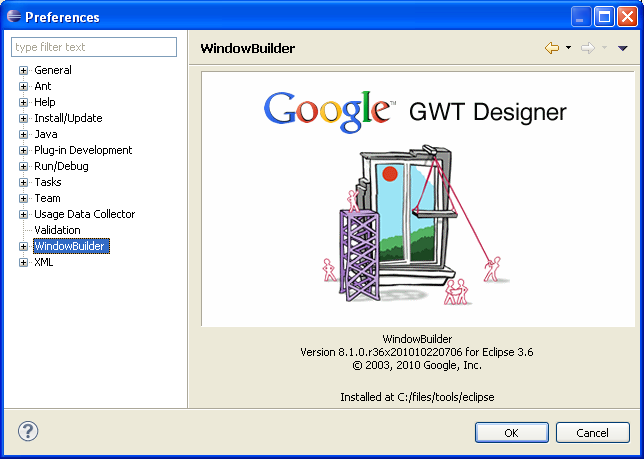Minimize the Preferences window

(581, 17)
